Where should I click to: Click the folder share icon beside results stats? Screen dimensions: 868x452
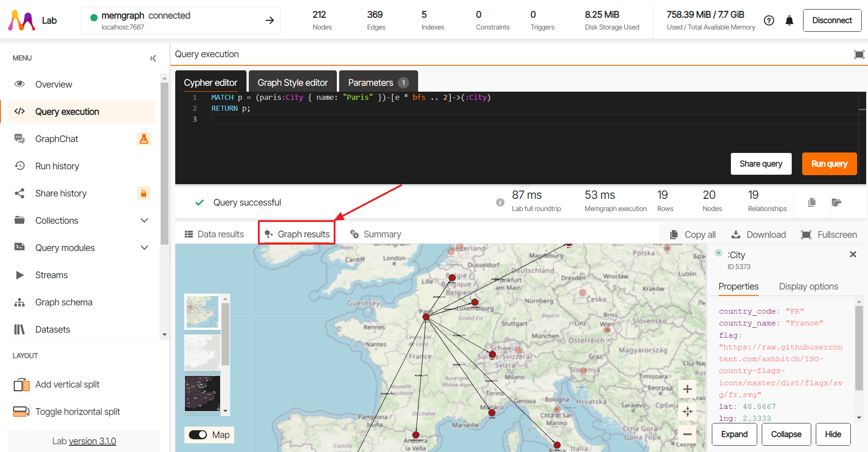click(x=837, y=202)
